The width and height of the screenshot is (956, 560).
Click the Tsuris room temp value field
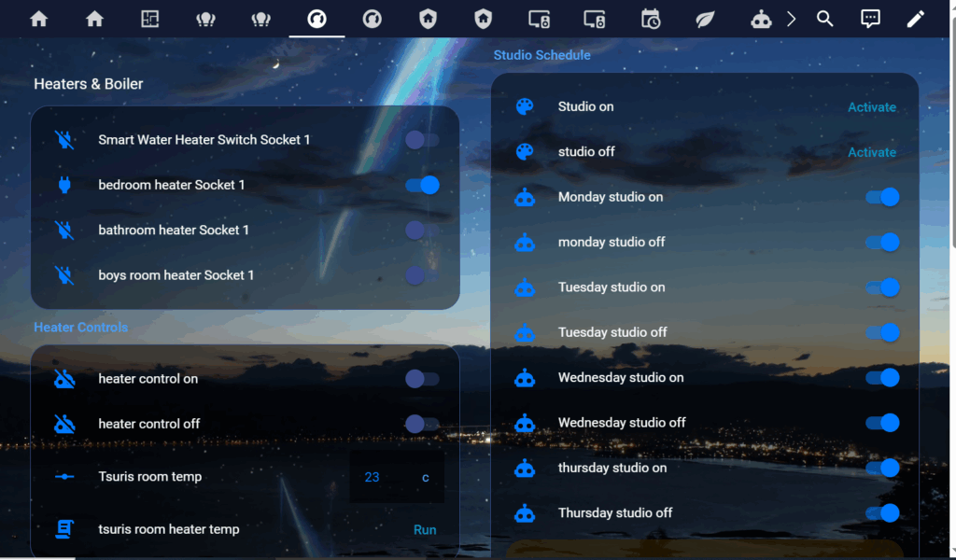(x=397, y=477)
